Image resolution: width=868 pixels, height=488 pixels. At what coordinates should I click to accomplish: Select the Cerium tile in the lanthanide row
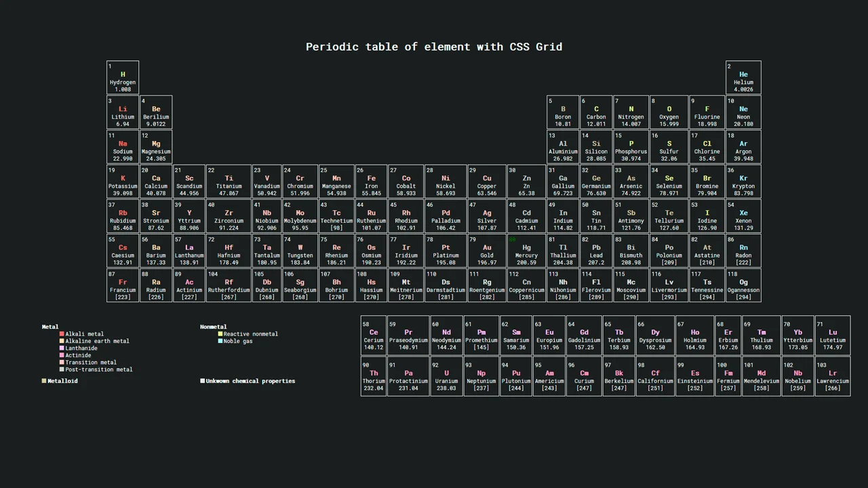tap(374, 334)
